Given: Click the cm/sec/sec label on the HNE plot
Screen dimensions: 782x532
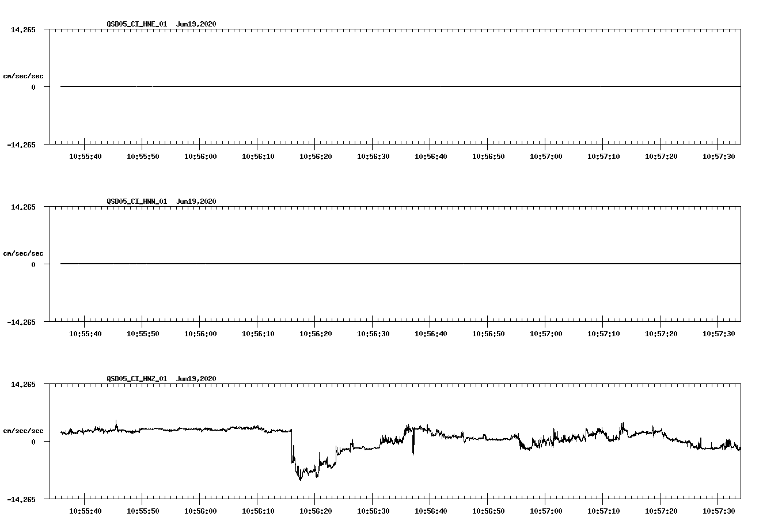Looking at the screenshot, I should point(23,76).
